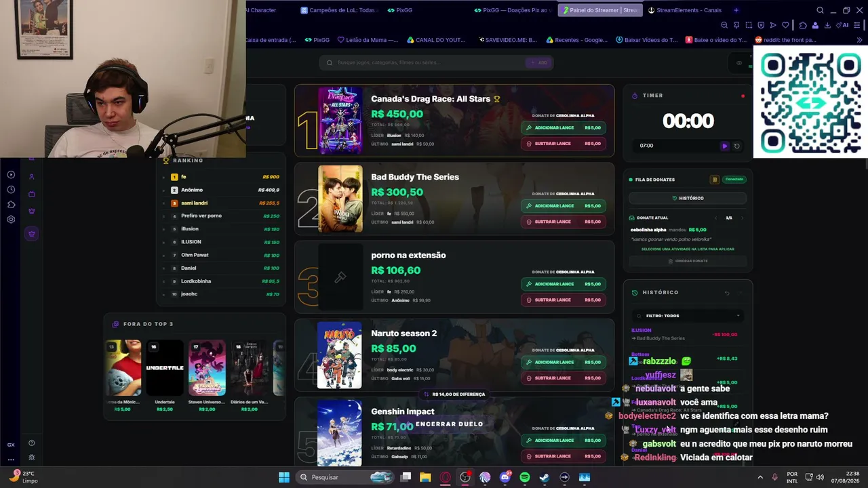Open the history clock icon in the browser sidebar

click(x=11, y=190)
